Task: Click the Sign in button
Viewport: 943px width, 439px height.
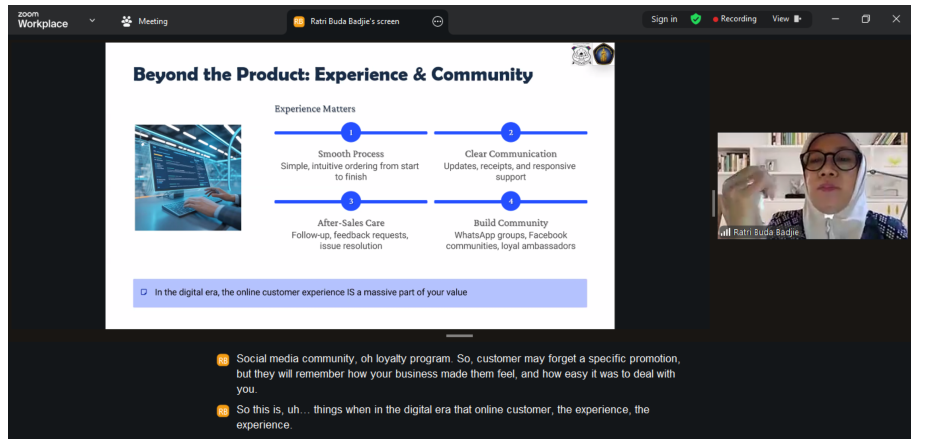Action: pos(664,19)
